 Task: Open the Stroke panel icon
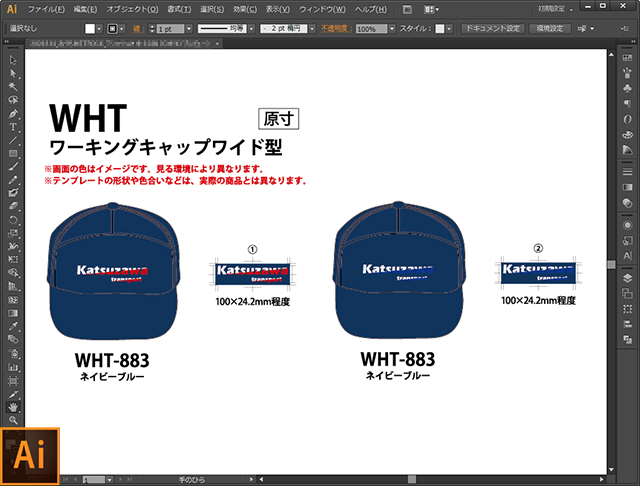coord(627,172)
